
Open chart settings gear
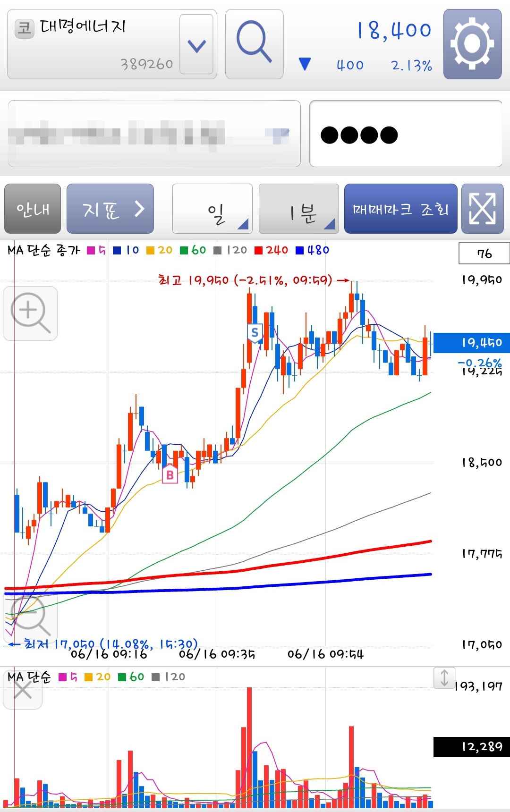[472, 44]
